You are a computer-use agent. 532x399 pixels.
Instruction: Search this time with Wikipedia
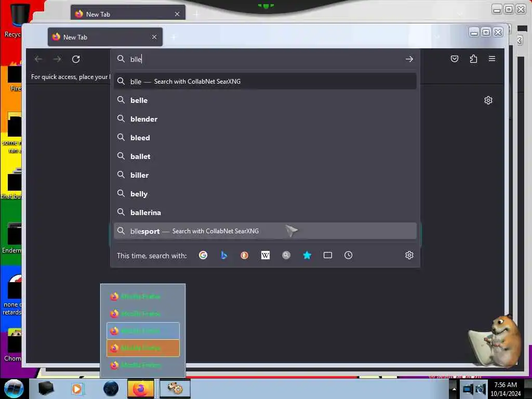click(265, 255)
